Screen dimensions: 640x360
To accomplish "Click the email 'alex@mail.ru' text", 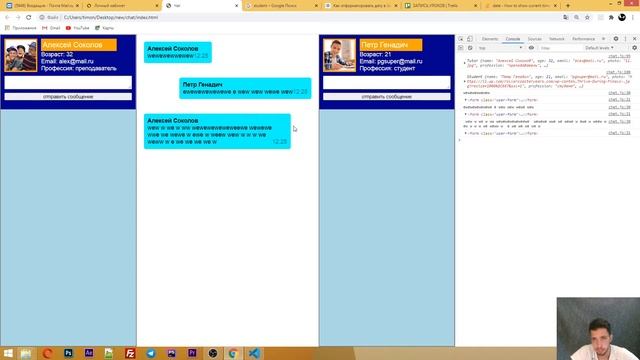I will (76, 61).
